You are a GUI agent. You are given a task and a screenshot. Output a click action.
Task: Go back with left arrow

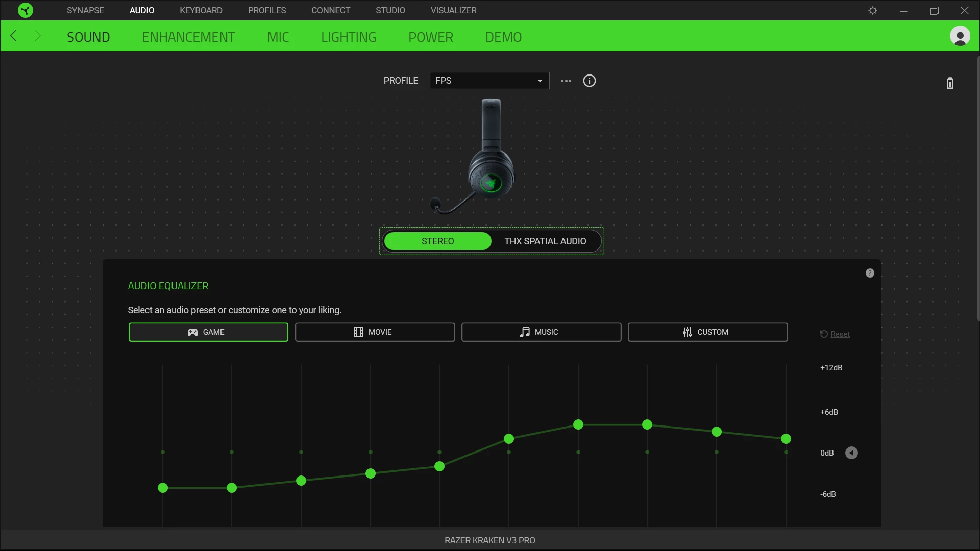click(14, 36)
